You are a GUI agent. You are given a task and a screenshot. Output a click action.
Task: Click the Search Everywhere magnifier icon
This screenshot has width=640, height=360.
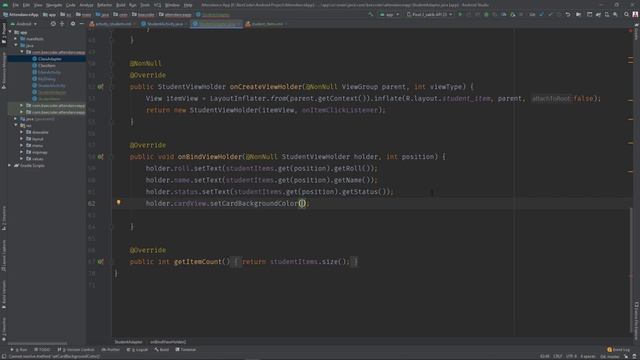point(627,14)
